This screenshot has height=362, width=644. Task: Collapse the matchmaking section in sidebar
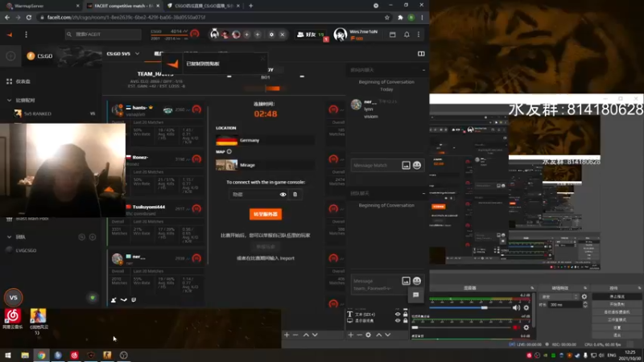[9, 100]
